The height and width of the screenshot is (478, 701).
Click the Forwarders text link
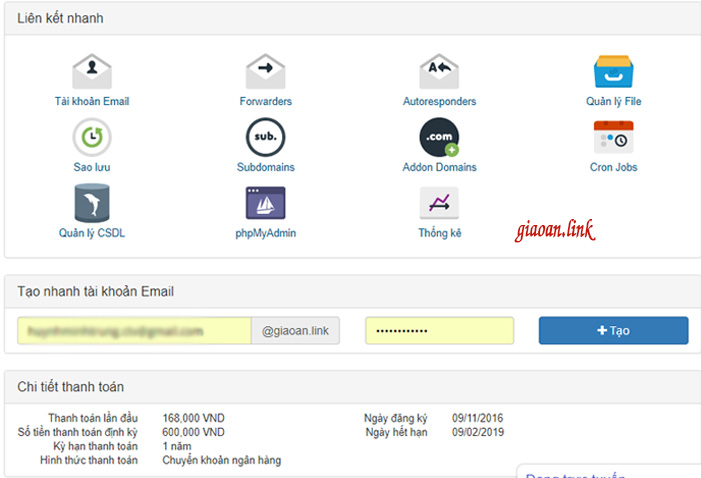point(265,101)
